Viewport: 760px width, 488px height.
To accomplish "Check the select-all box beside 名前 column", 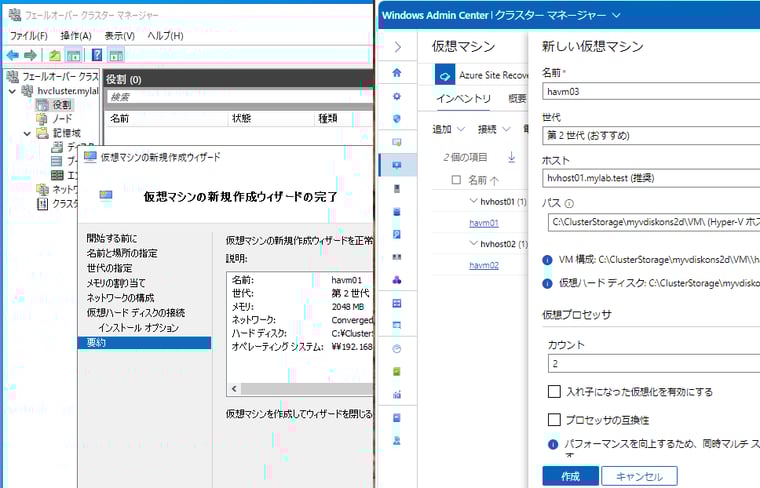I will (456, 180).
